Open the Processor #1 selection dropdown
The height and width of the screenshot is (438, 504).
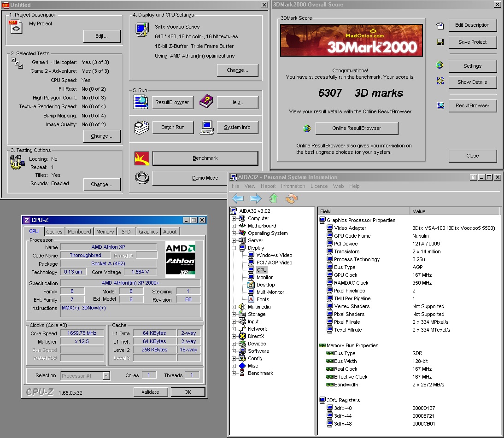coord(106,376)
